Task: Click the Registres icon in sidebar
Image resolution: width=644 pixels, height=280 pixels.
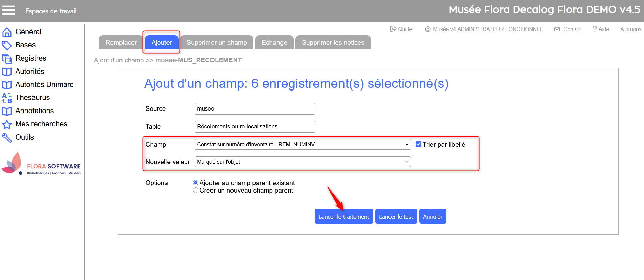Action: click(x=7, y=59)
